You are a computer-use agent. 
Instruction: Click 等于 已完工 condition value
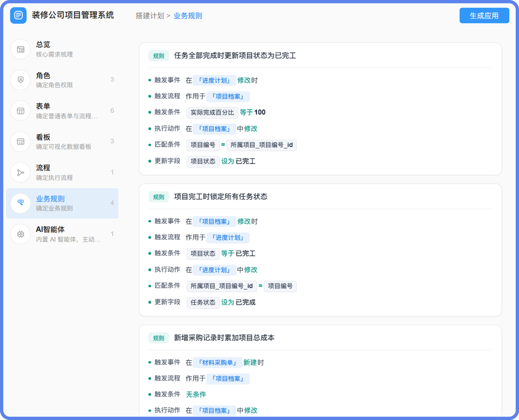coord(238,253)
